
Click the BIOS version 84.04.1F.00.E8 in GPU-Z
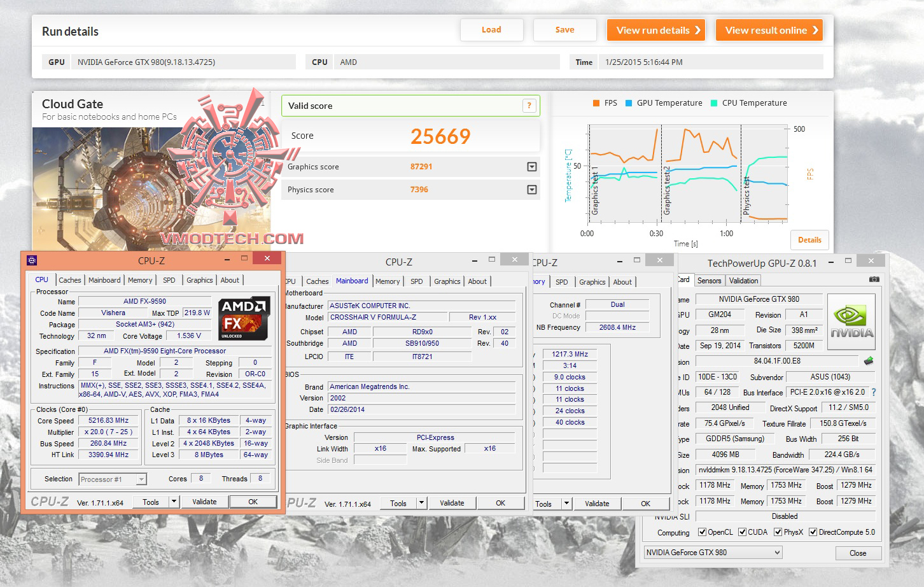point(777,361)
